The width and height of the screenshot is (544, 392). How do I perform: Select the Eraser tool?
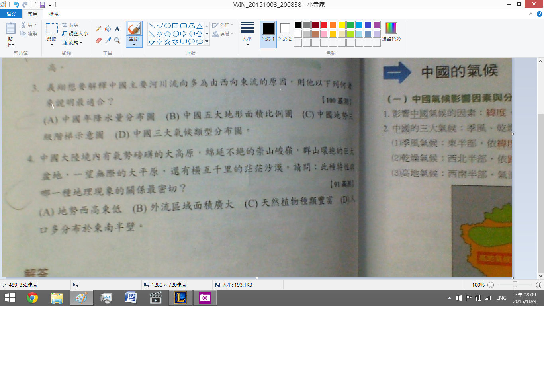coord(99,40)
